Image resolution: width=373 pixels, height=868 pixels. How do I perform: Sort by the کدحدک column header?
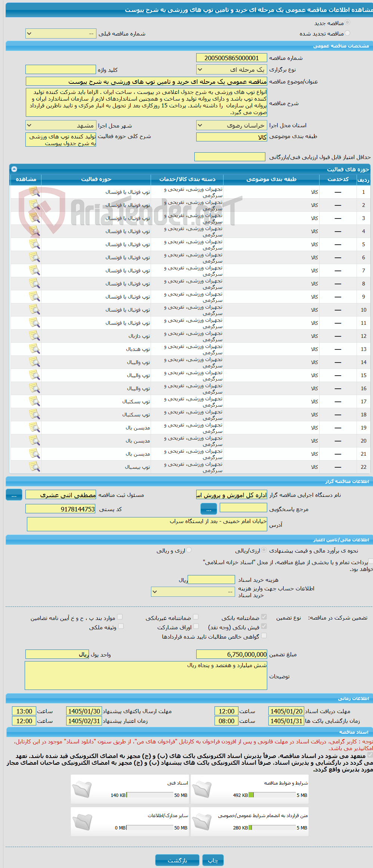pyautogui.click(x=338, y=179)
